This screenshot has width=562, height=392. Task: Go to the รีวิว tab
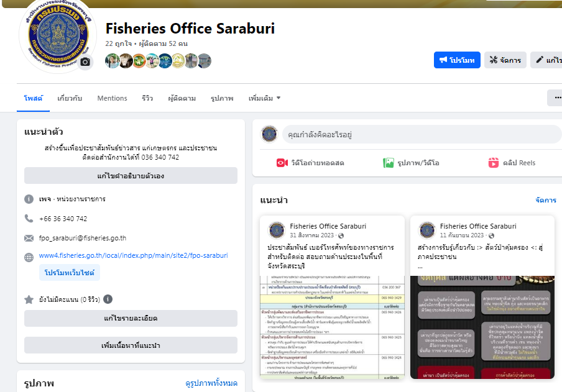147,98
